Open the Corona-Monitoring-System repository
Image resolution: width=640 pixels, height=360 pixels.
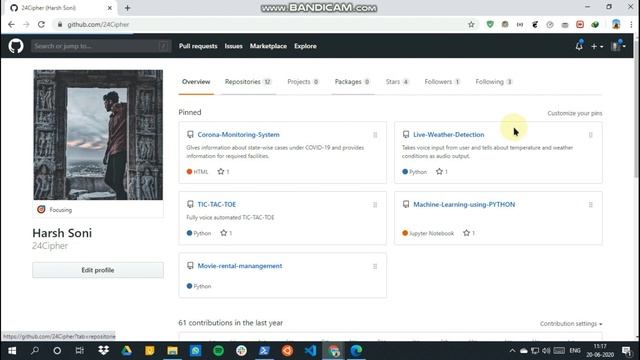click(238, 135)
